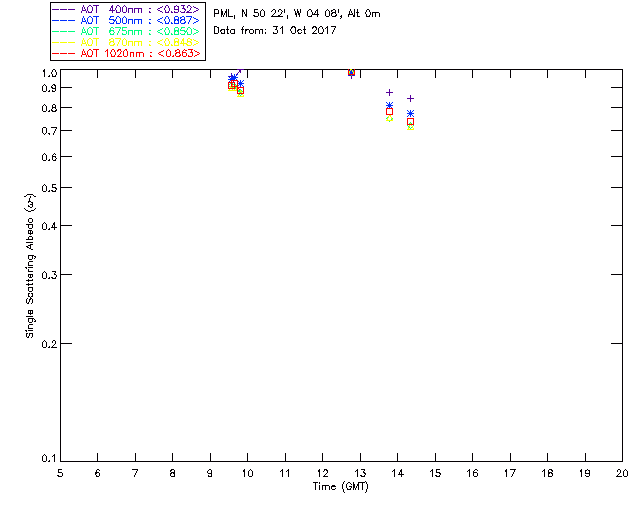Click the y-axis tick label 0.8
This screenshot has height=512, width=640.
pos(49,108)
